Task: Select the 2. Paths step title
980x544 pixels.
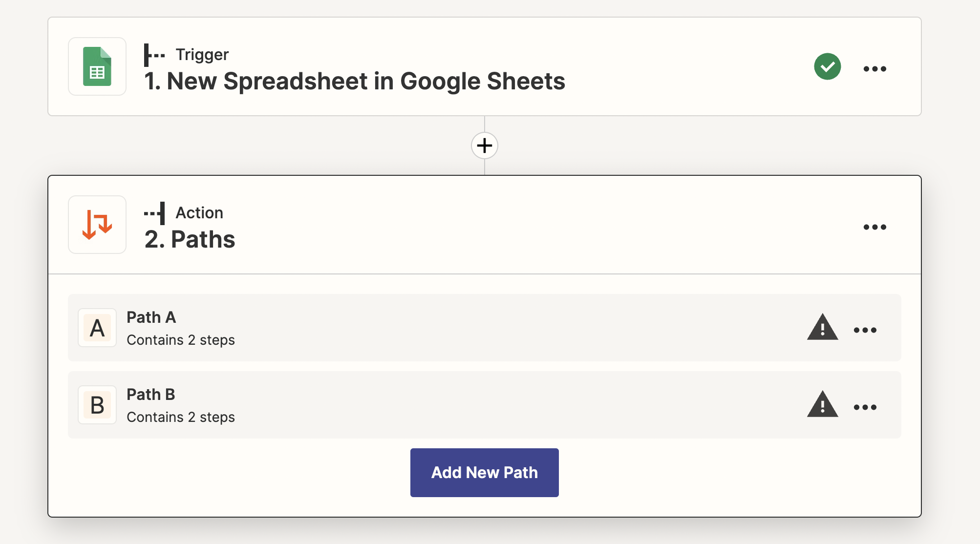Action: click(x=190, y=239)
